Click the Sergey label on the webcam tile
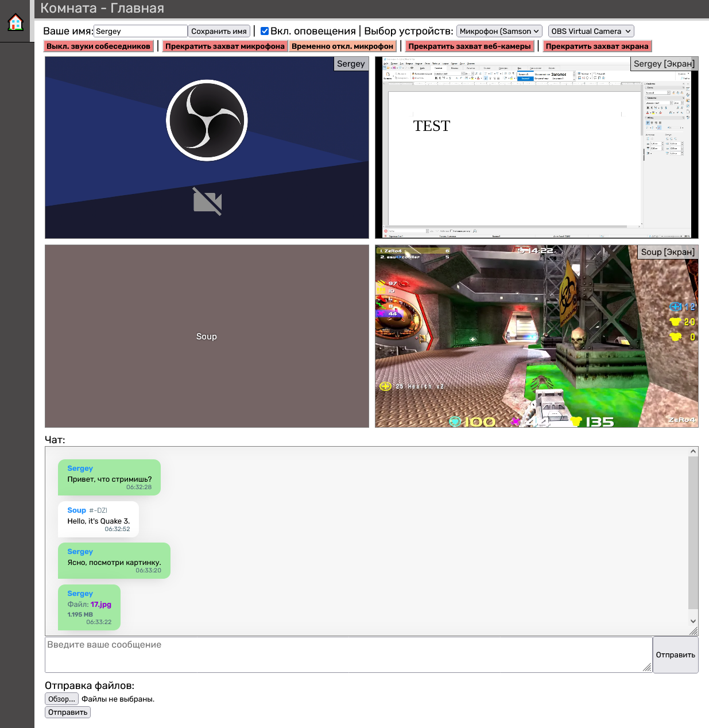 pyautogui.click(x=351, y=64)
